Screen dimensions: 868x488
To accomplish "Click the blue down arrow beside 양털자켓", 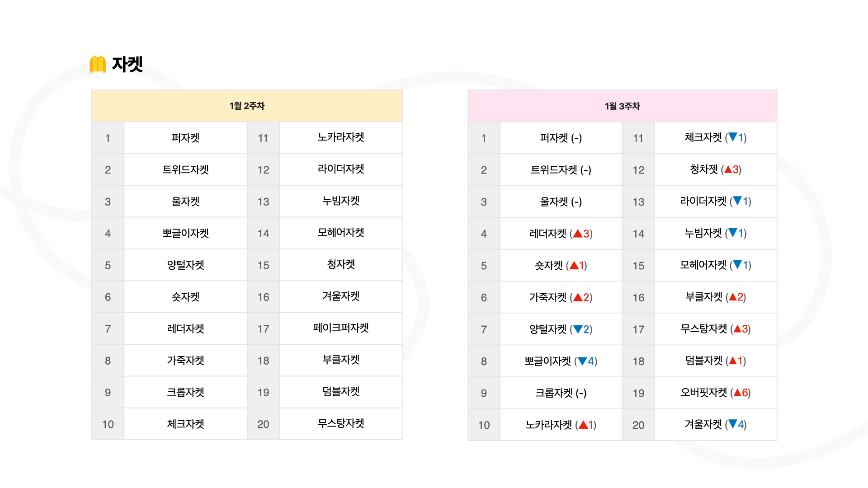I will (578, 329).
